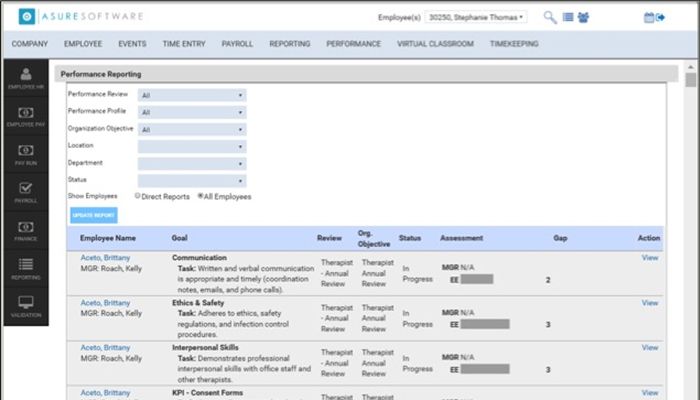Click the vertical scrollbar thumb
The width and height of the screenshot is (700, 400).
tap(691, 80)
